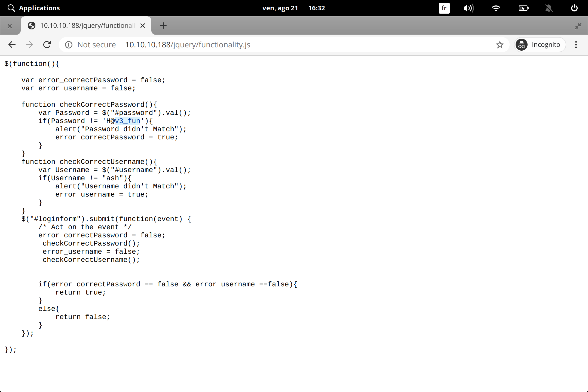Click the battery status indicator
This screenshot has width=588, height=392.
point(523,8)
